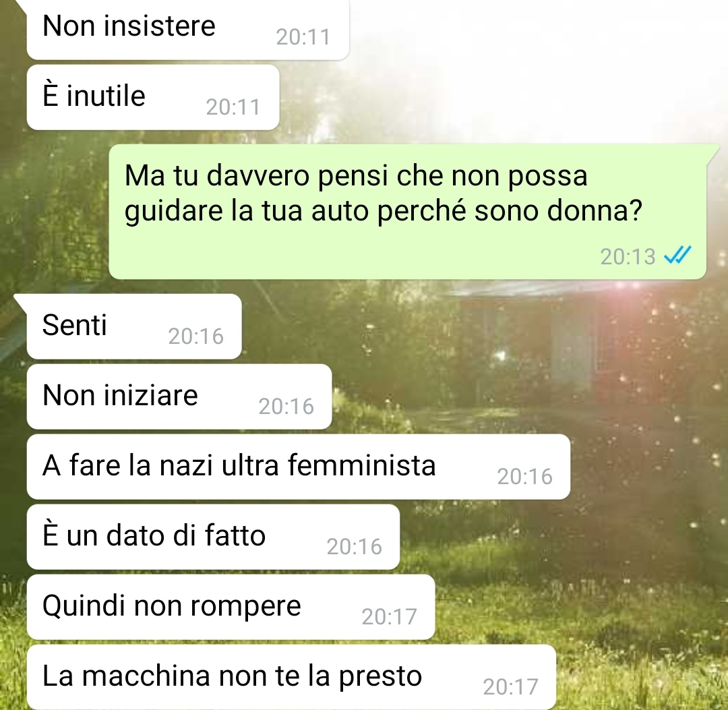Tap the blue double-check read receipt icon
Image resolution: width=728 pixels, height=710 pixels.
point(678,255)
